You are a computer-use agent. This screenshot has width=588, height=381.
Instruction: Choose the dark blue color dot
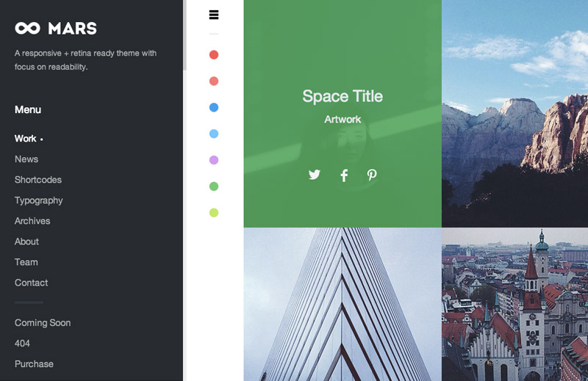point(214,108)
